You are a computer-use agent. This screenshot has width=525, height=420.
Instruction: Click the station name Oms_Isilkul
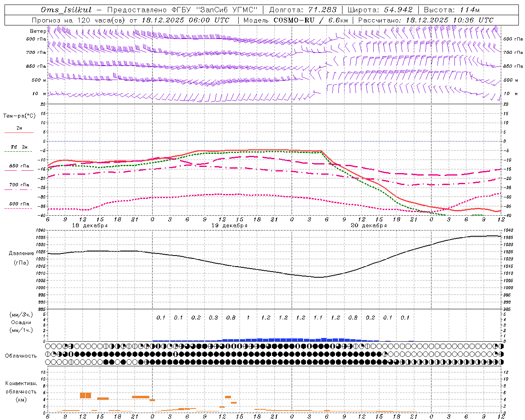(67, 10)
